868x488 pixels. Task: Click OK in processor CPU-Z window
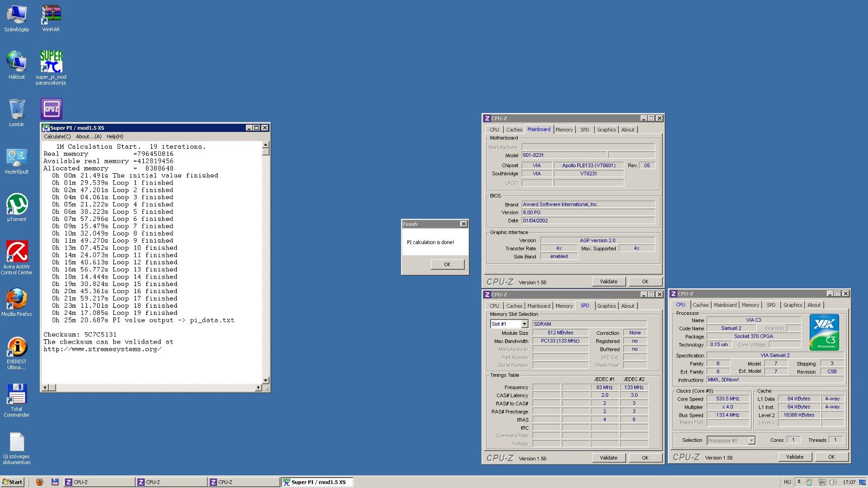(x=831, y=457)
